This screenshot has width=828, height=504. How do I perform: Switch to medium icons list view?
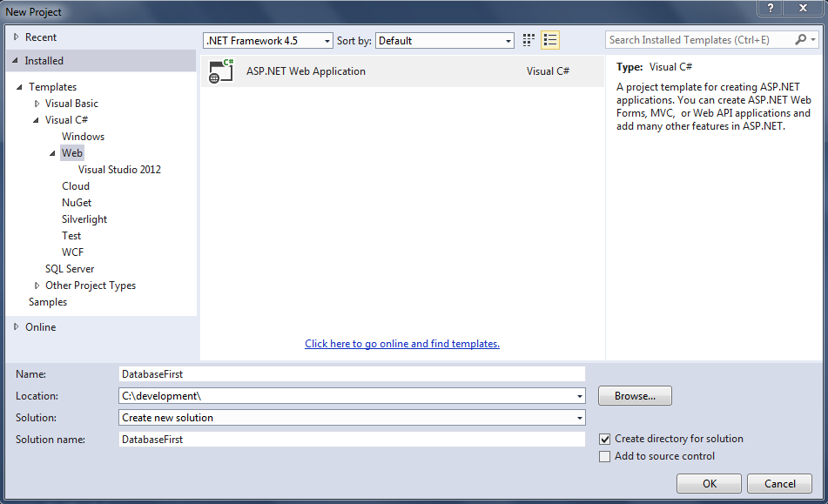point(550,40)
